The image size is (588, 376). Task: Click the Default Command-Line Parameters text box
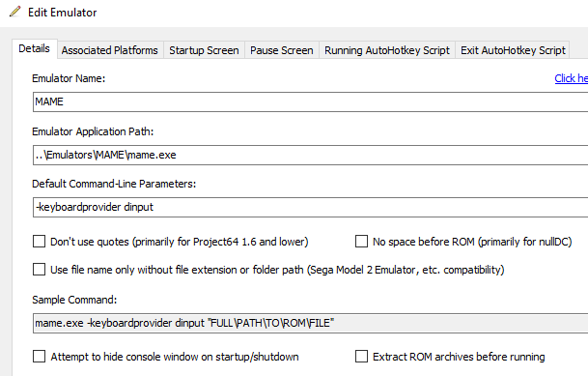[310, 207]
